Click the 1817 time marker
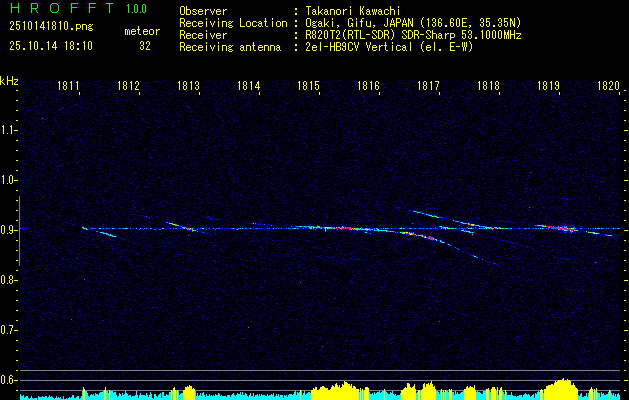 click(x=428, y=85)
